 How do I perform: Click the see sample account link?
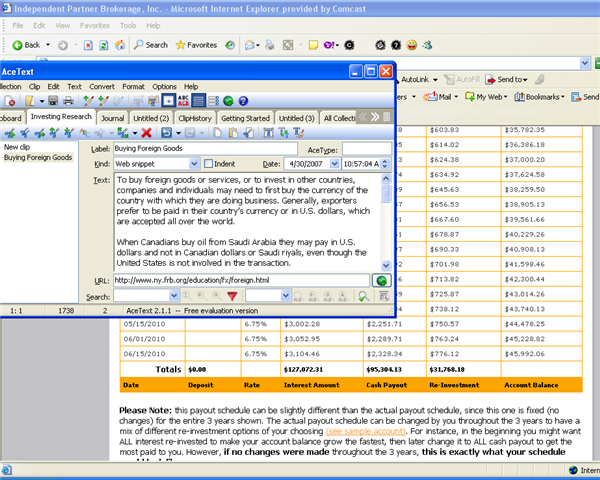click(365, 431)
